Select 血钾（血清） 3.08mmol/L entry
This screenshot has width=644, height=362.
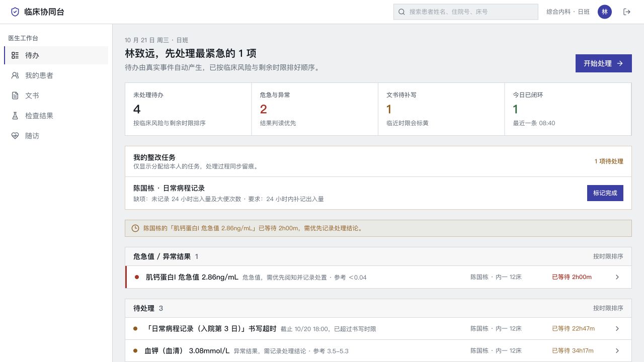pos(378,351)
